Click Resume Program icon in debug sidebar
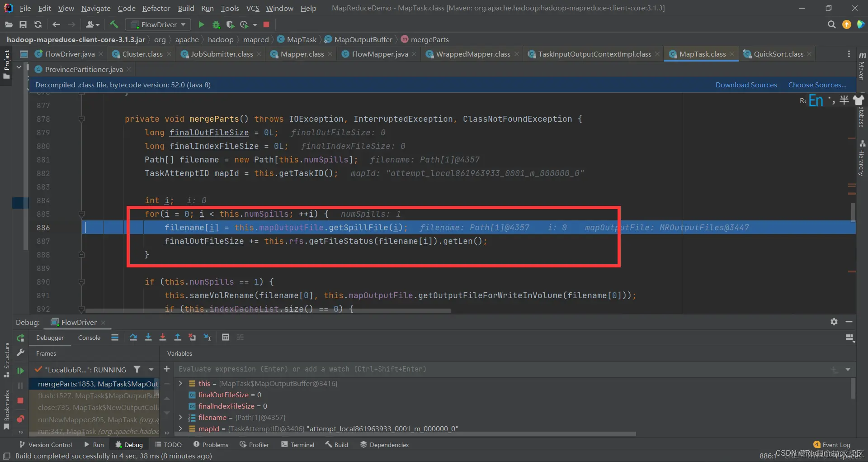The height and width of the screenshot is (462, 868). (x=20, y=371)
